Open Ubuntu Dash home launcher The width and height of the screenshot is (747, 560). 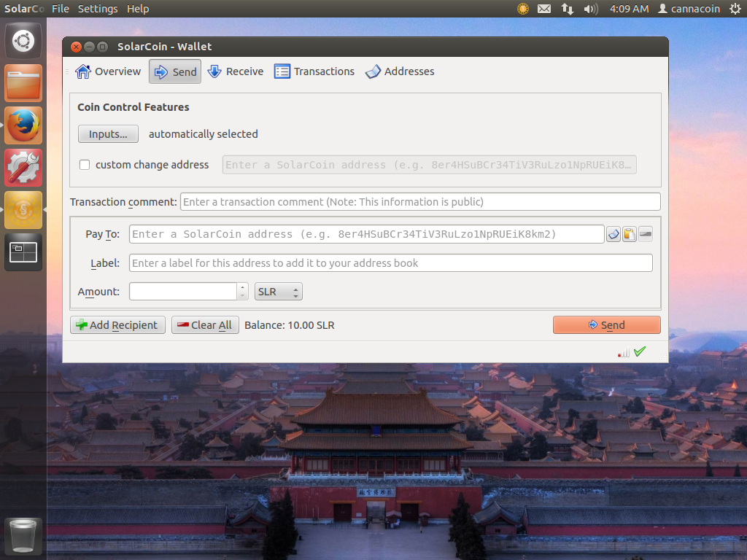click(23, 41)
